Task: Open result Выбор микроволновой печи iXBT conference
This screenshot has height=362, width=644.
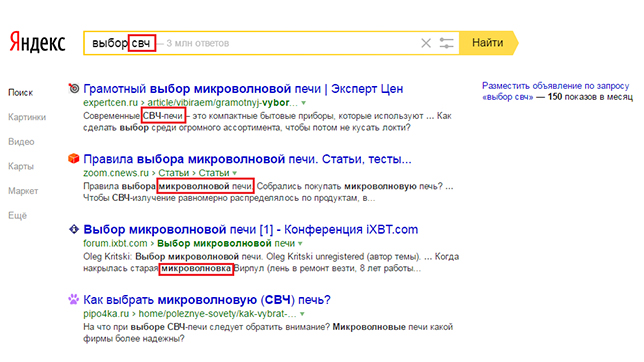Action: (251, 229)
